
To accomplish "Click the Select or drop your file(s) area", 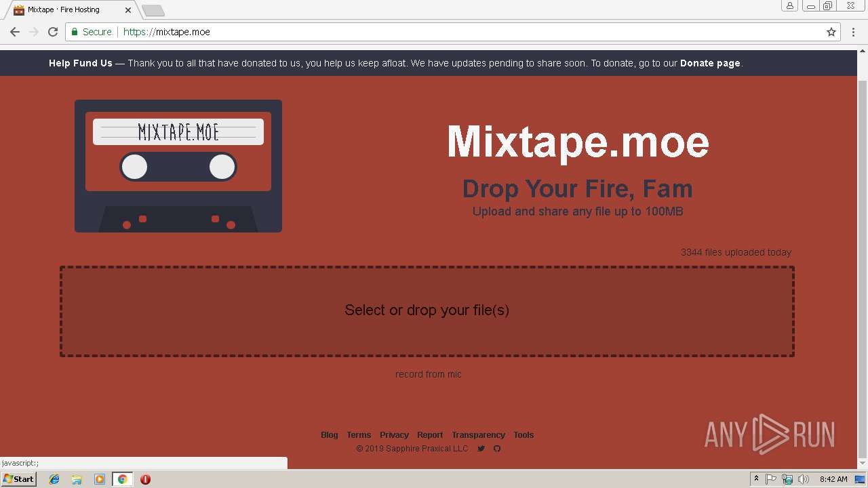I will point(427,311).
